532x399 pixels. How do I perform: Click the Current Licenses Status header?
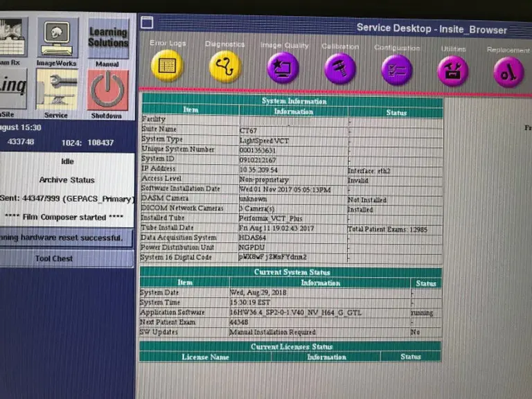(x=290, y=346)
